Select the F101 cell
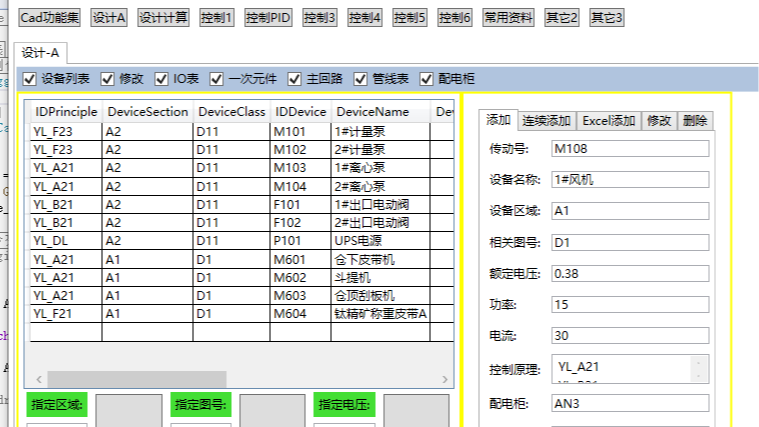The image size is (759, 427). point(301,205)
